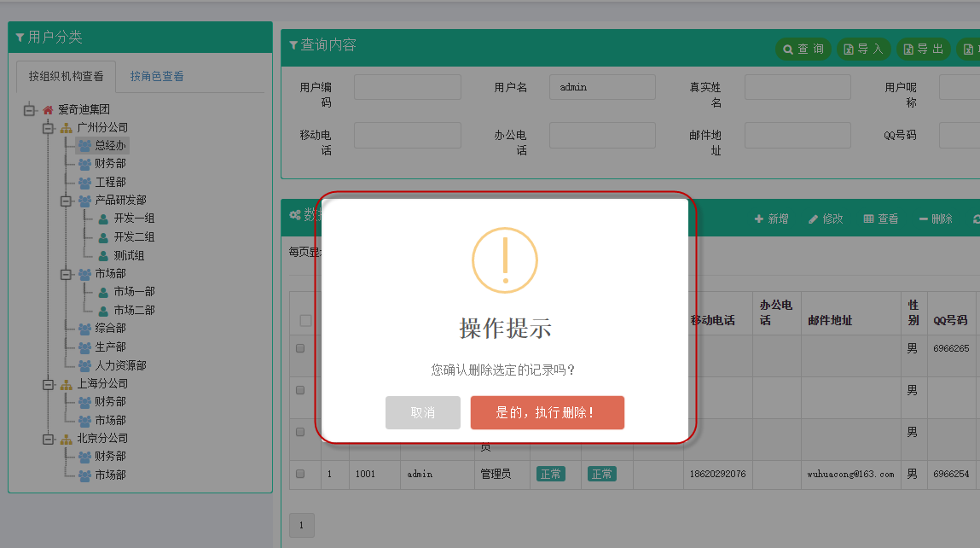
Task: Select the 按组织机构查看 tab
Action: pos(67,76)
